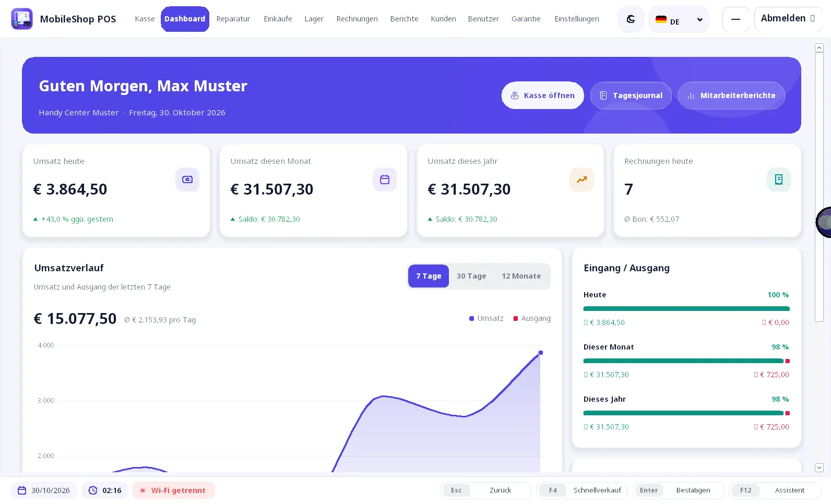831x504 pixels.
Task: Click the Wi-Fi getrennt status indicator
Action: click(173, 490)
